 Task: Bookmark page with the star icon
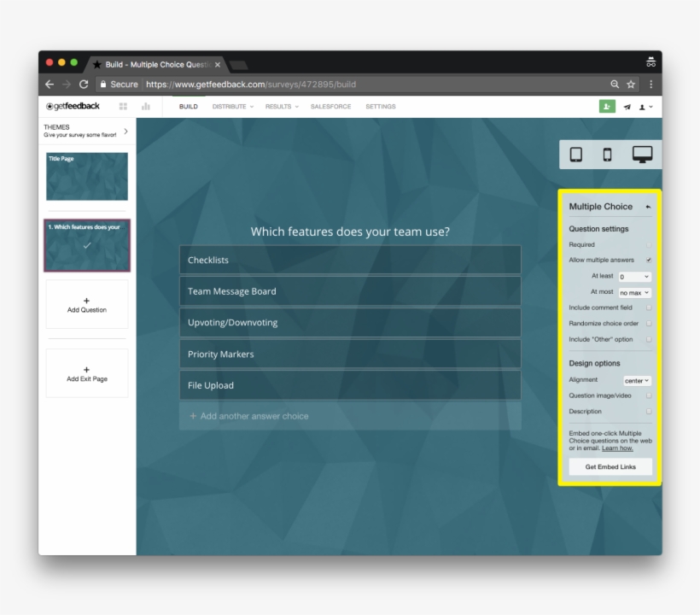tap(631, 85)
